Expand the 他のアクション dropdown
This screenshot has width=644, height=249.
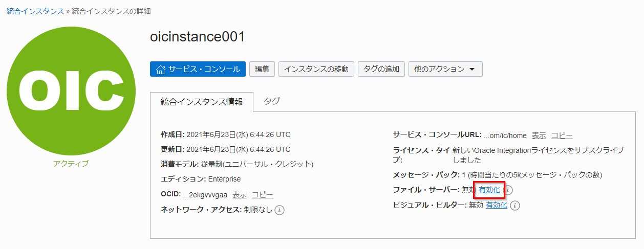(x=445, y=69)
